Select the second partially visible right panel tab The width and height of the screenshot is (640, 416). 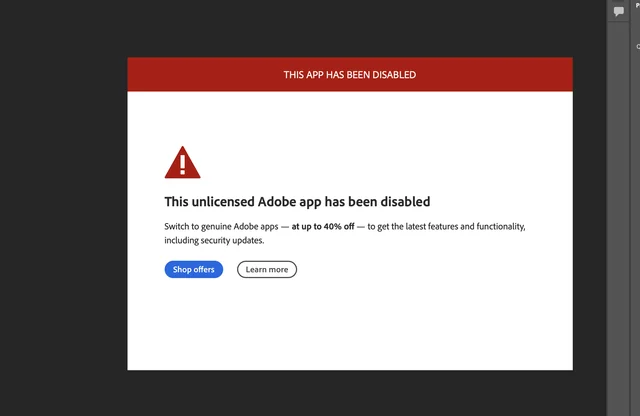[x=637, y=46]
